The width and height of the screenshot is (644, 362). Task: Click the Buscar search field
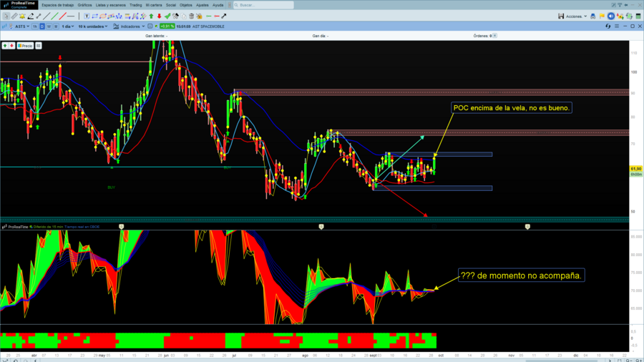pyautogui.click(x=263, y=5)
